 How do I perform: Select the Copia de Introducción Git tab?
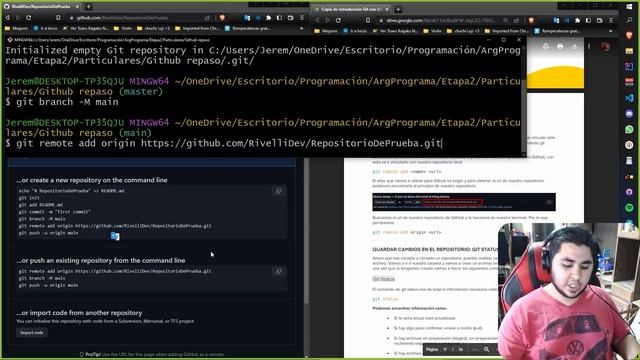pyautogui.click(x=351, y=9)
